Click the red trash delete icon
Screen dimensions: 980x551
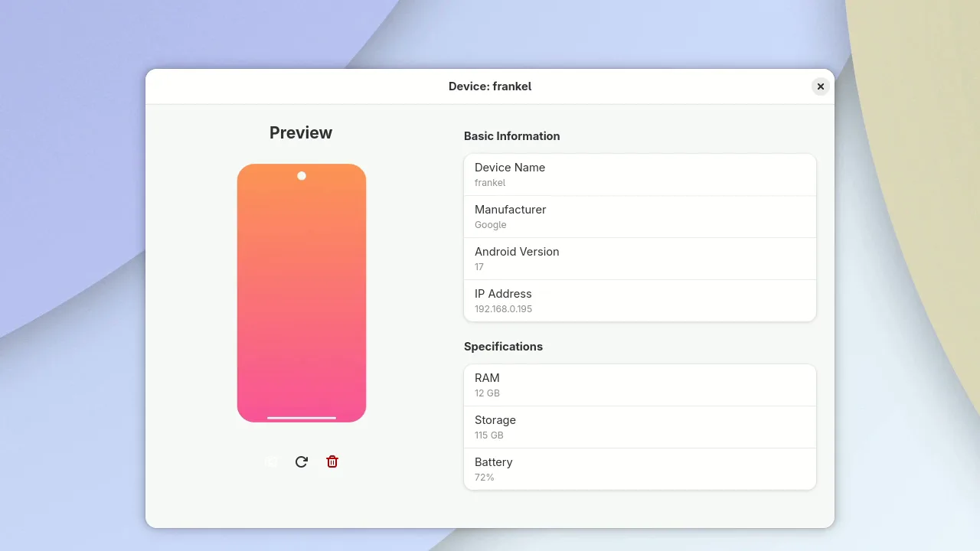click(x=332, y=461)
